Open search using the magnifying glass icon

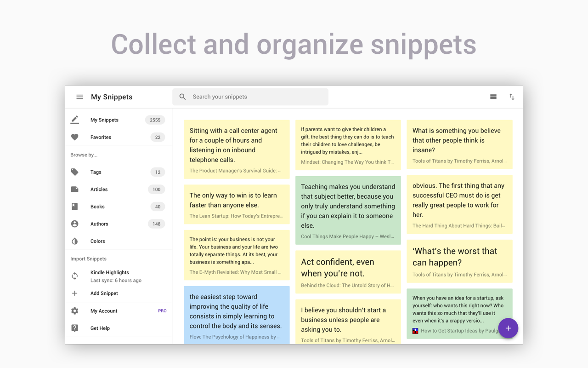pos(182,97)
